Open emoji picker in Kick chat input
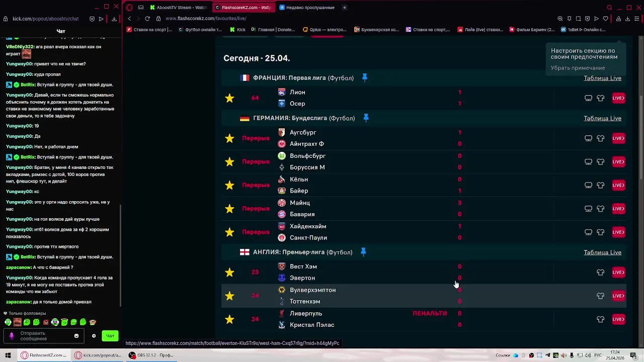The width and height of the screenshot is (644, 362). coord(76,336)
